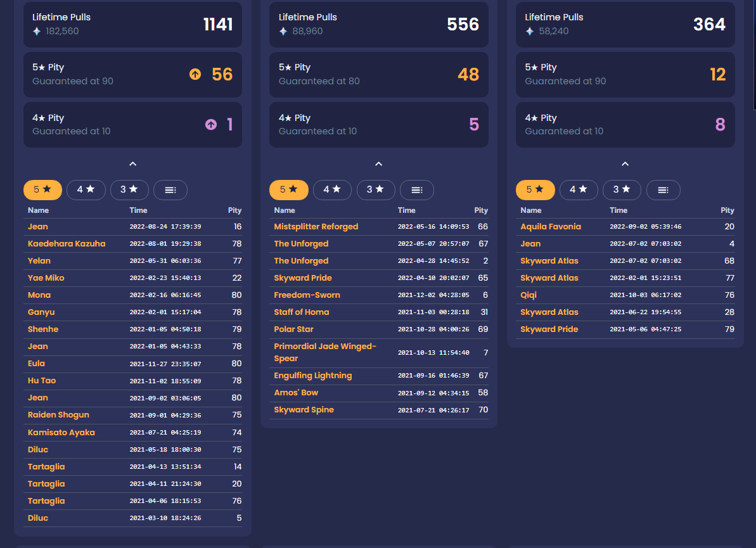Screen dimensions: 756x548
Task: Collapse the details of the 1141-pull panel
Action: click(x=133, y=164)
